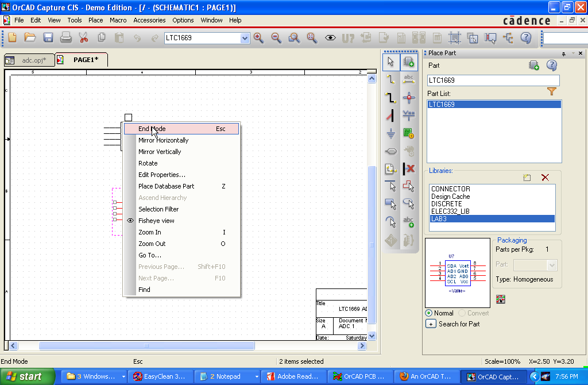This screenshot has width=588, height=385.
Task: Open the 3 Windows taskbar group dropdown
Action: click(x=123, y=376)
